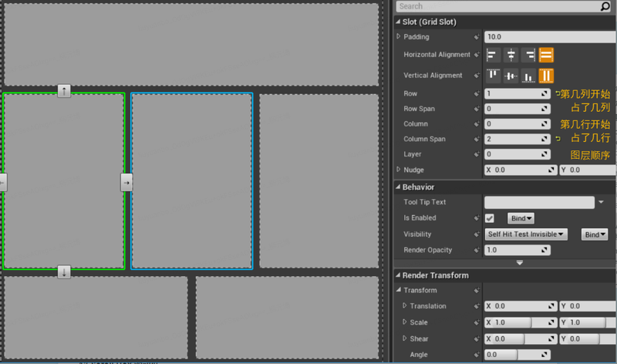Click the up arrow handle on selected widget
Image resolution: width=617 pixels, height=364 pixels.
(64, 91)
